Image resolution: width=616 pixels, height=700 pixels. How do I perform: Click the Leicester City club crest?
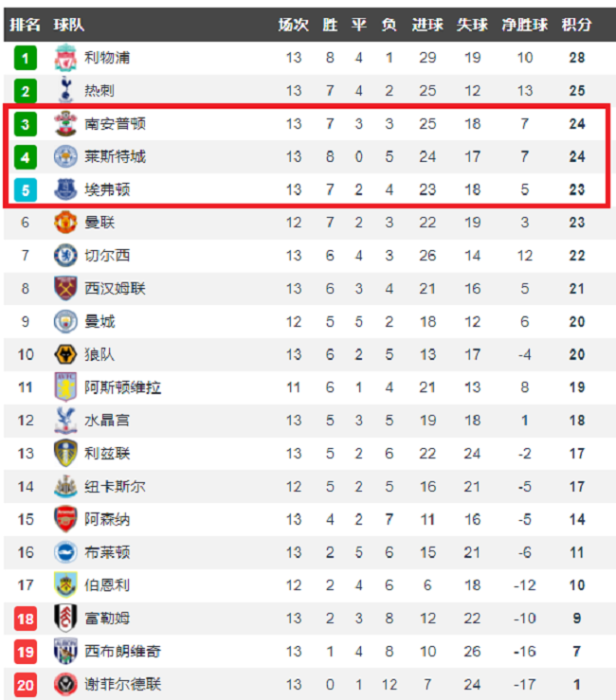tap(64, 156)
